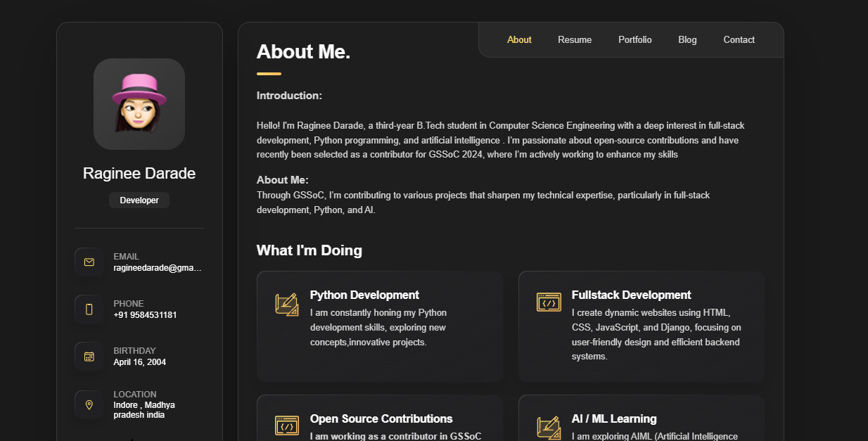Click the Python Development design icon
868x441 pixels.
tap(287, 304)
